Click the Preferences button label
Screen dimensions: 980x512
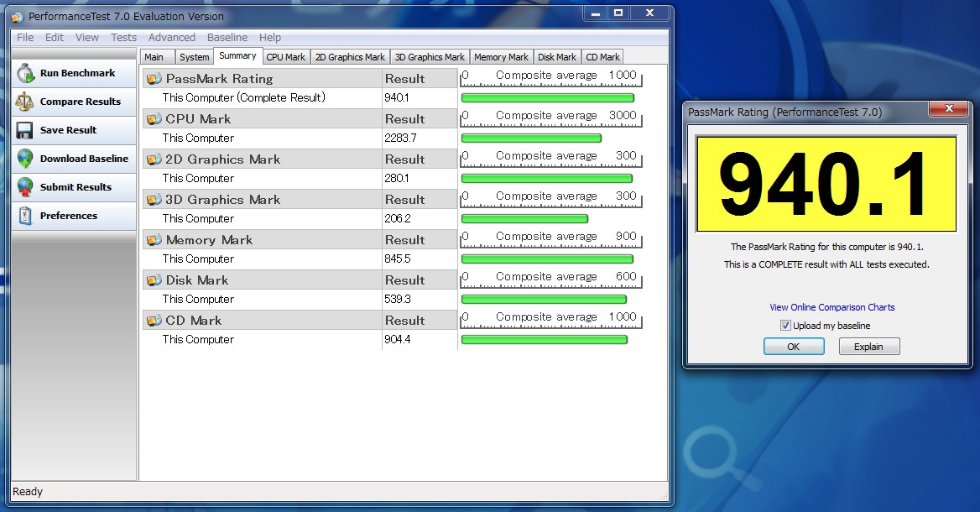pyautogui.click(x=69, y=216)
